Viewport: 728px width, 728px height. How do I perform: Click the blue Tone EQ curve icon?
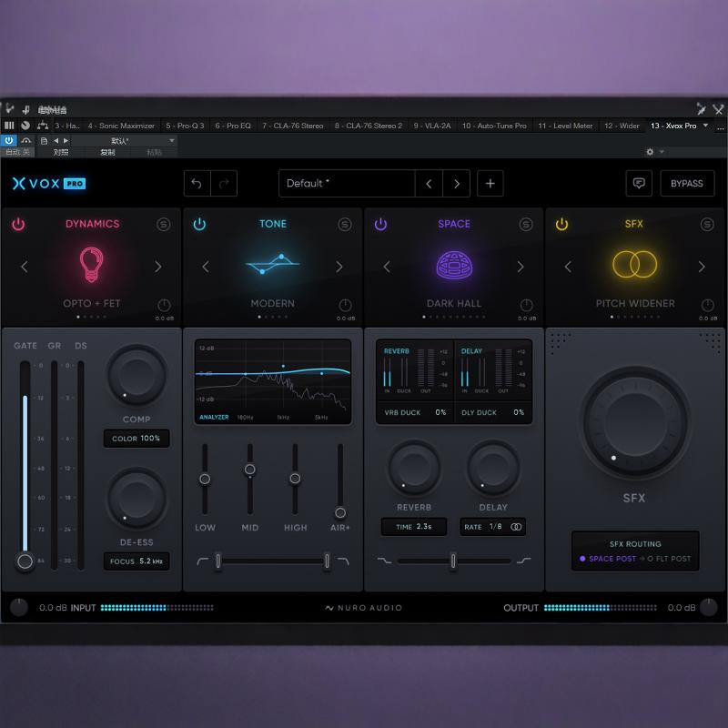tap(272, 264)
